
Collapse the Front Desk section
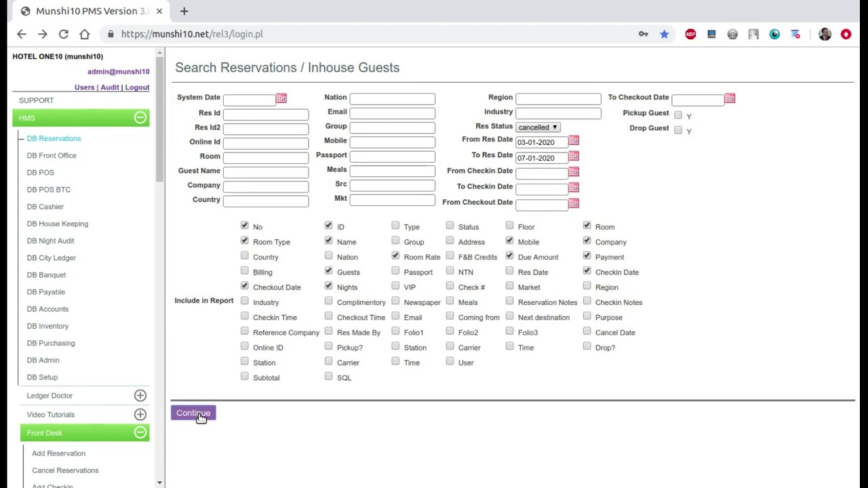pyautogui.click(x=140, y=432)
